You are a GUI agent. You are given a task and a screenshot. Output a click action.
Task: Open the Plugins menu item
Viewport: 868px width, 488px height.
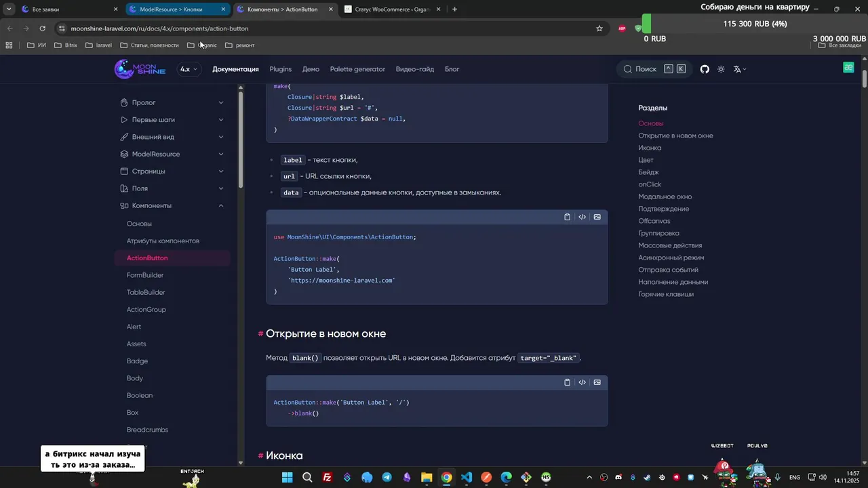pos(280,69)
